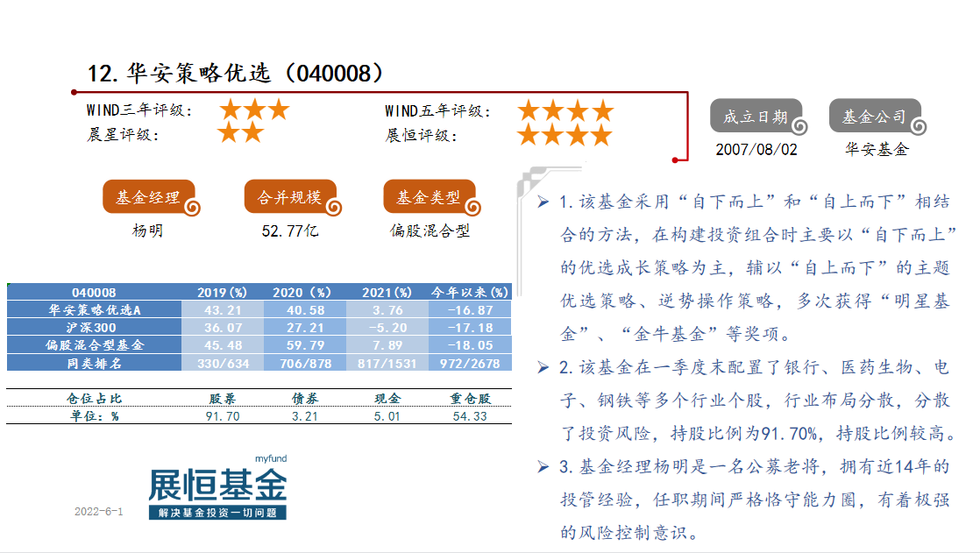Image resolution: width=980 pixels, height=553 pixels.
Task: Select the "基金经理" orange badge
Action: point(152,197)
